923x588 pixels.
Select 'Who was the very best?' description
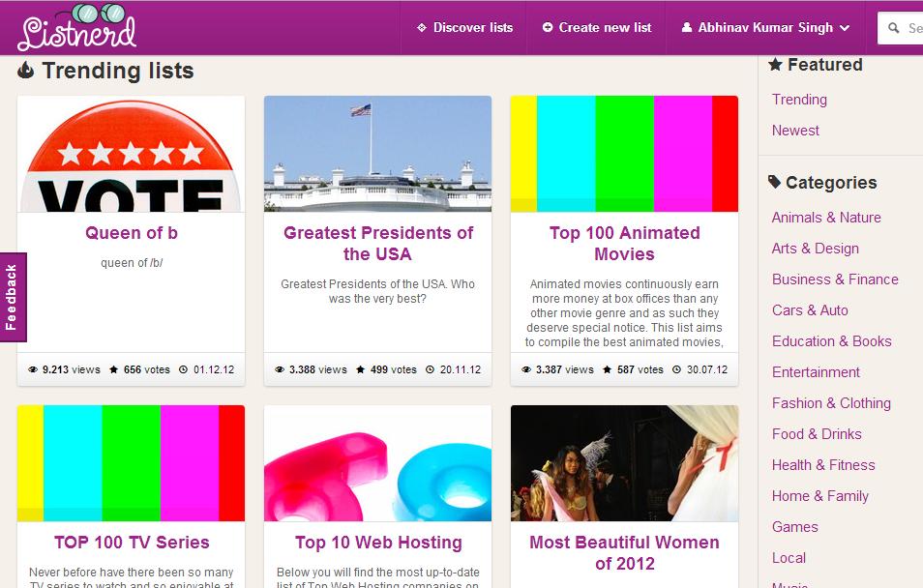[378, 291]
